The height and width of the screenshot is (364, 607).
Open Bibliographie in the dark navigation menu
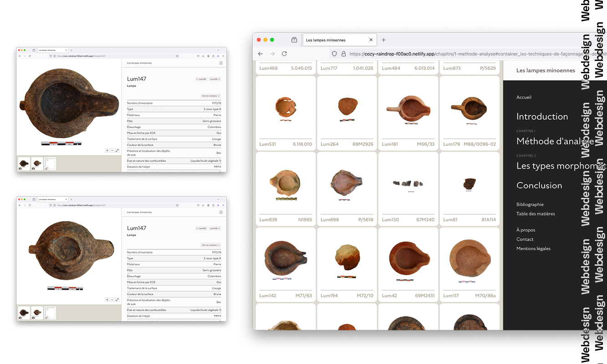coord(530,204)
